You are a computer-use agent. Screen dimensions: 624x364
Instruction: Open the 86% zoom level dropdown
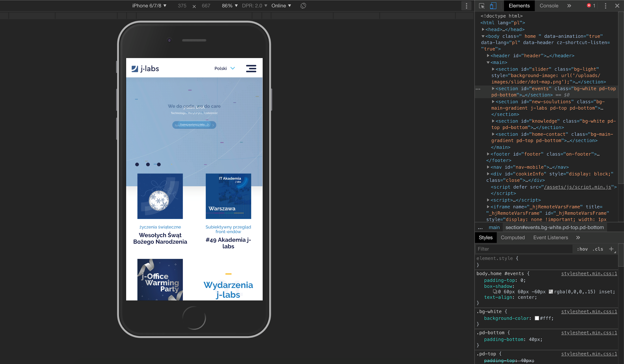(x=230, y=6)
